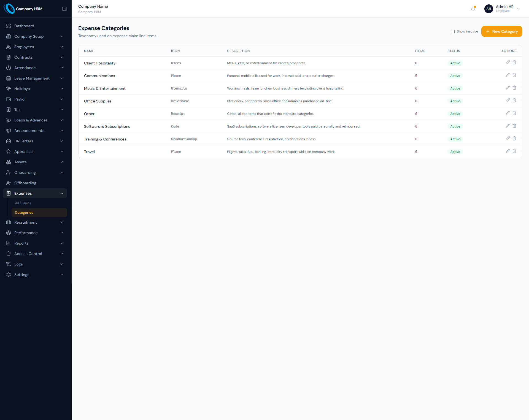Click the Travel category name

89,152
